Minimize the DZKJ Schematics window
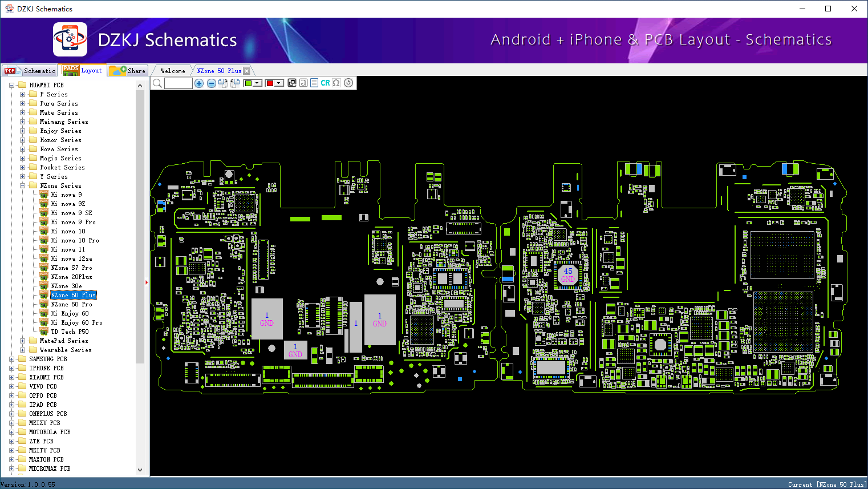 [802, 9]
